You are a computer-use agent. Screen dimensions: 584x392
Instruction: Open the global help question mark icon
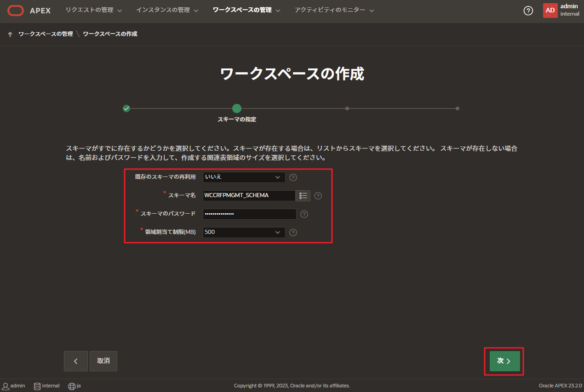528,10
